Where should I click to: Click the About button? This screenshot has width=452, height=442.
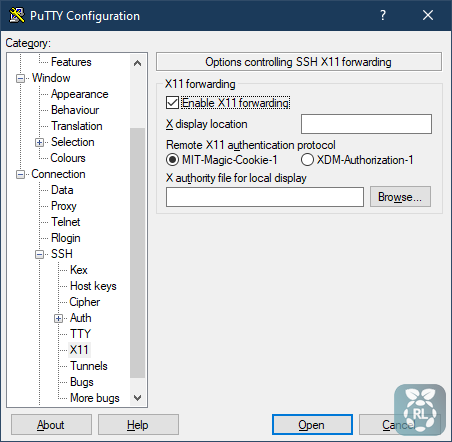51,425
